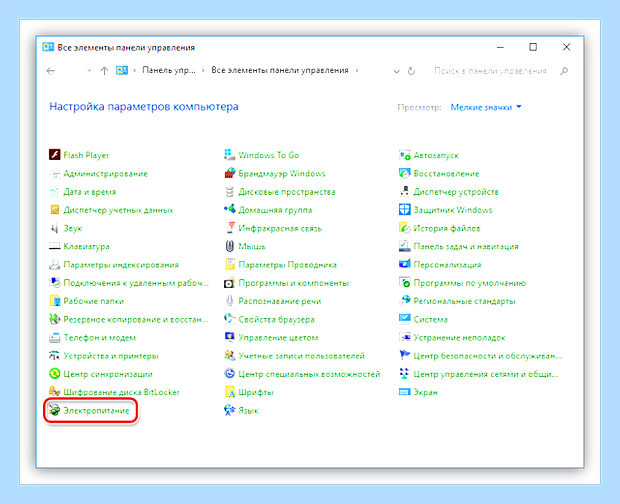Image resolution: width=620 pixels, height=504 pixels.
Task: Open the Управление цветом icon
Action: (x=229, y=337)
